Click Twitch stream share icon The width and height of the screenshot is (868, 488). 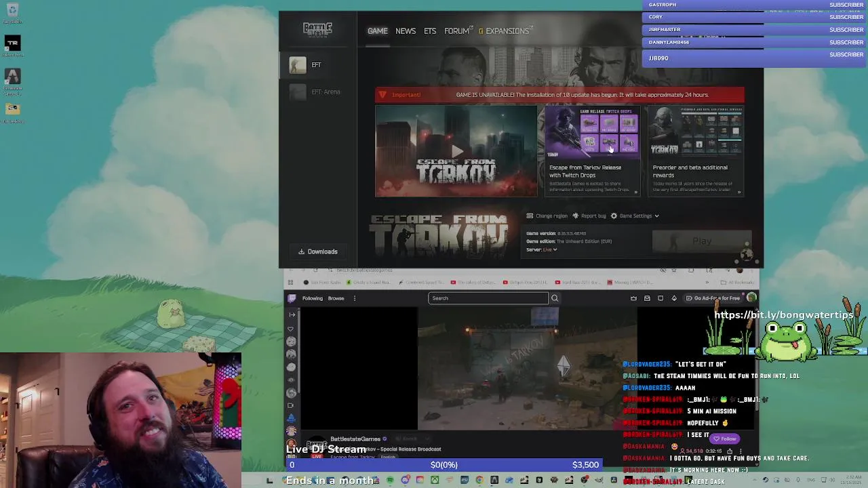[x=730, y=451]
